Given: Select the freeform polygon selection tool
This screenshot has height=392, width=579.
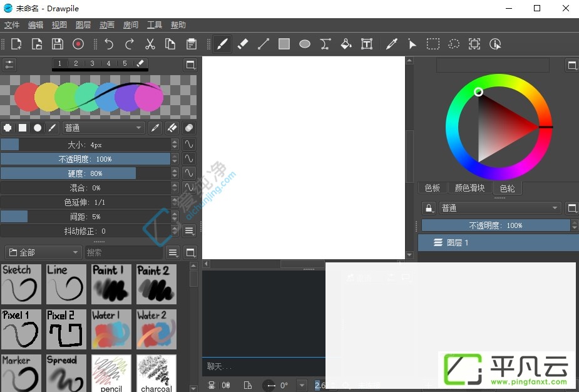Looking at the screenshot, I should (454, 44).
